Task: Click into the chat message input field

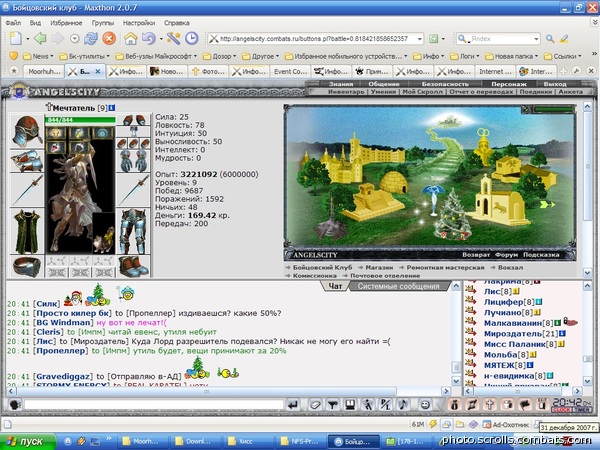Action: 154,404
